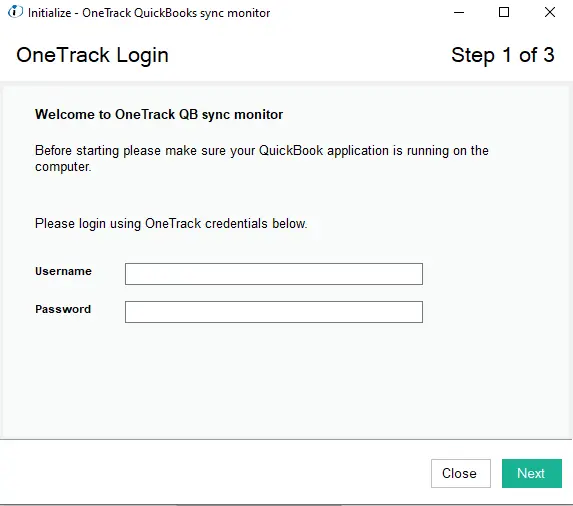Click the OneTrack app icon in title bar
Screen dimensions: 573x506
(15, 12)
